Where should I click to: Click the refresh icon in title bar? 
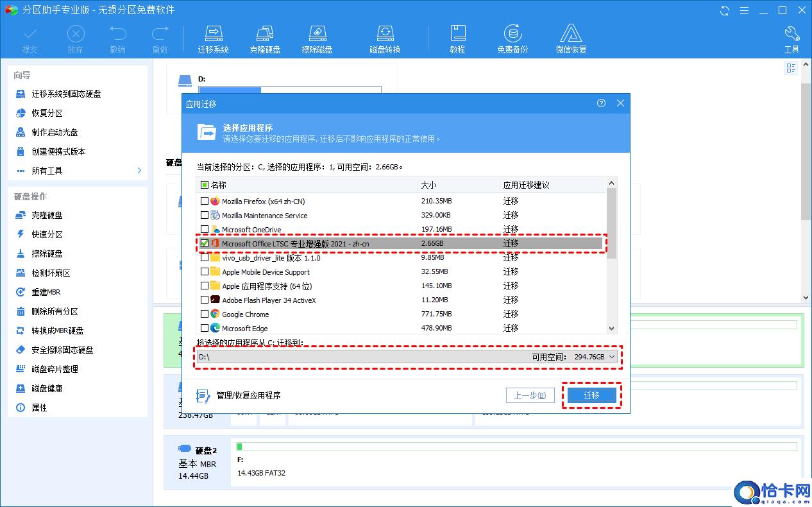click(x=725, y=10)
